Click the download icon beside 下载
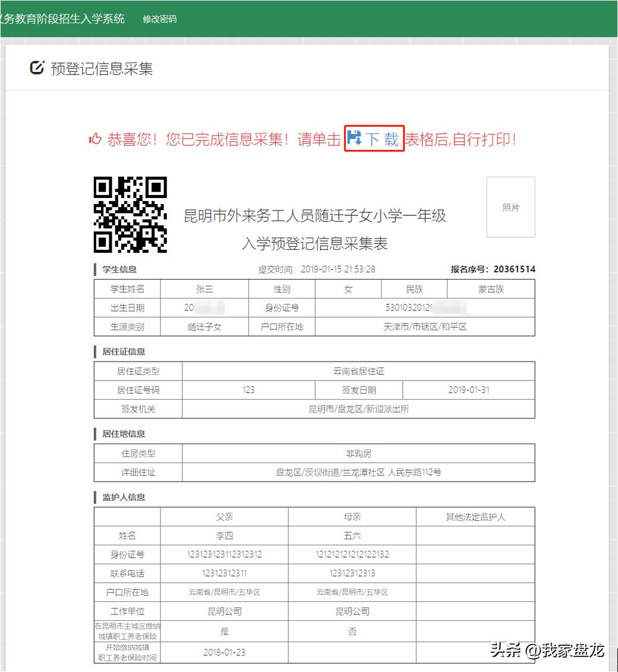Viewport: 618px width, 672px height. coord(354,137)
